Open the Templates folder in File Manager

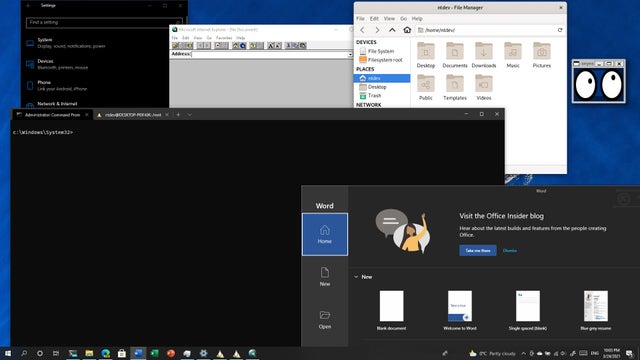pyautogui.click(x=455, y=87)
